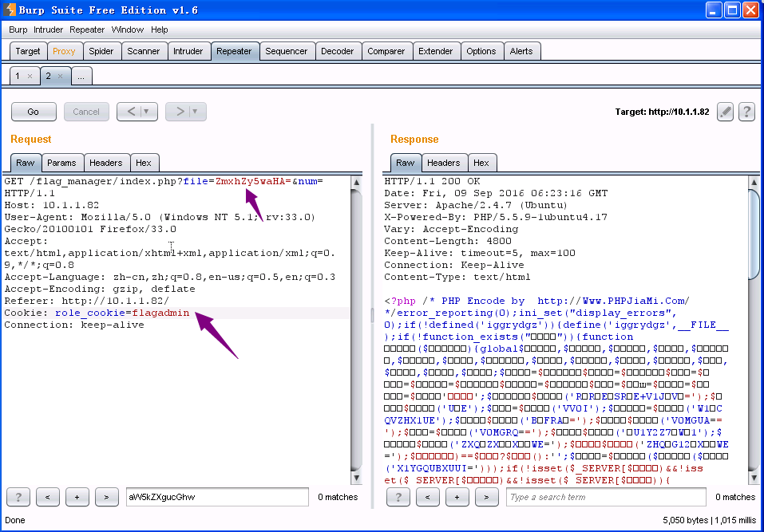This screenshot has width=764, height=532.
Task: Click the Burp Suite title bar icon
Action: click(10, 10)
